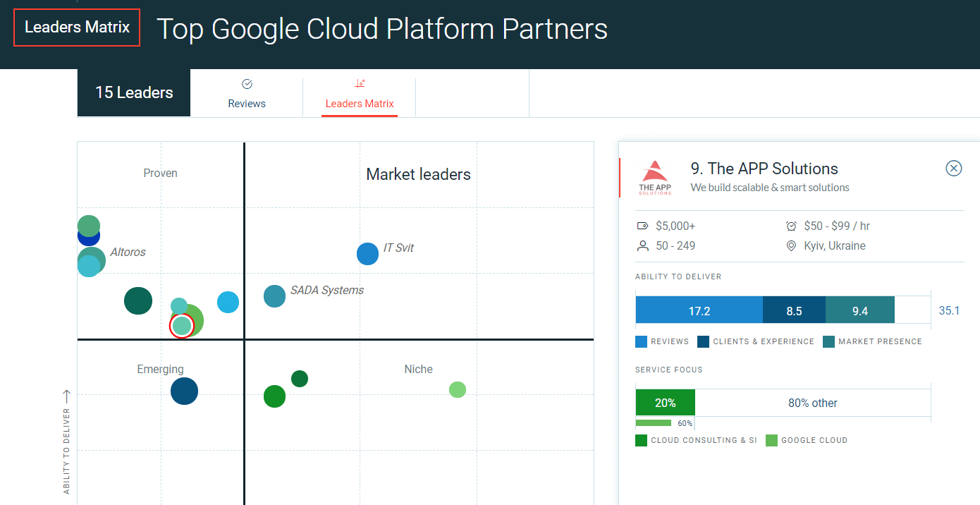Click the Market Presence legend swatch
Screen dimensions: 980x505
pos(828,341)
